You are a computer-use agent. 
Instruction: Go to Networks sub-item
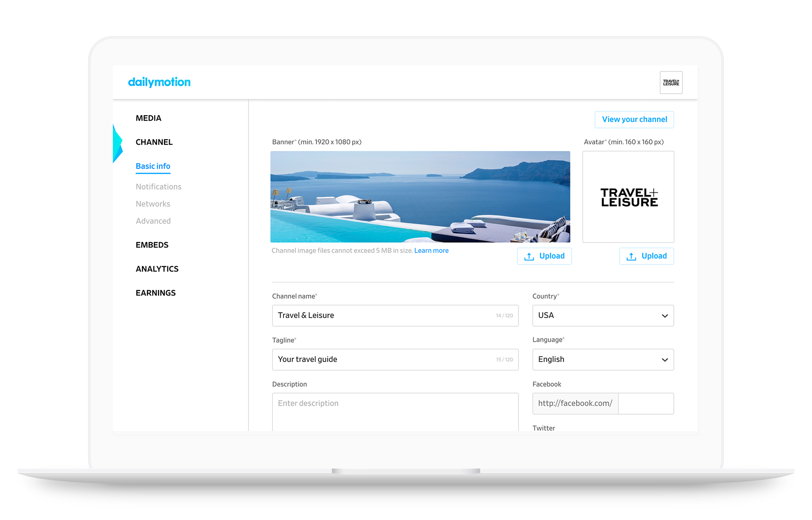[153, 204]
